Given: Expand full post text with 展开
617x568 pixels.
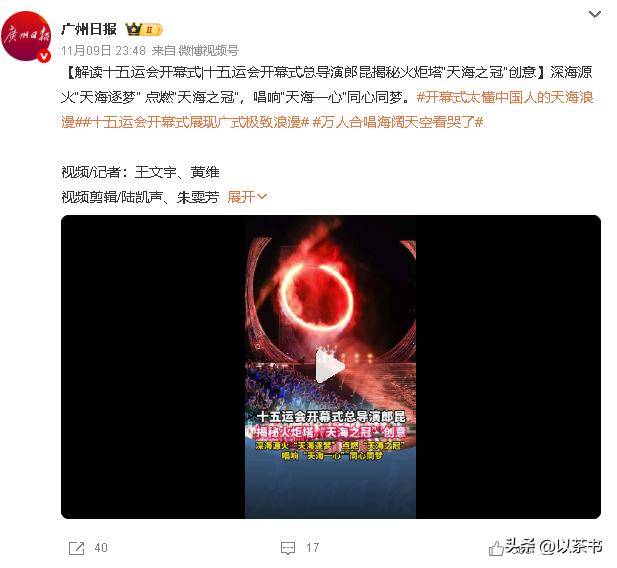Looking at the screenshot, I should click(247, 196).
